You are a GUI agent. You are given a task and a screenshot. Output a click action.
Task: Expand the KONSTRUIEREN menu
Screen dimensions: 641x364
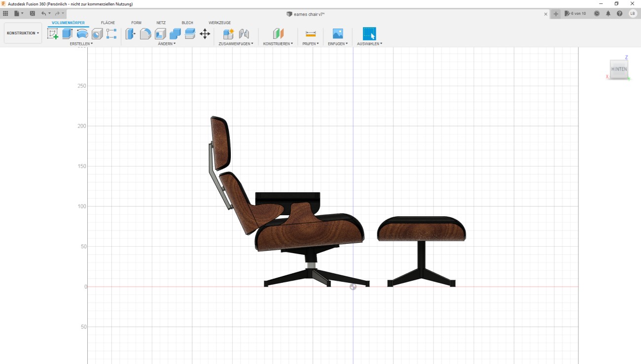click(278, 43)
